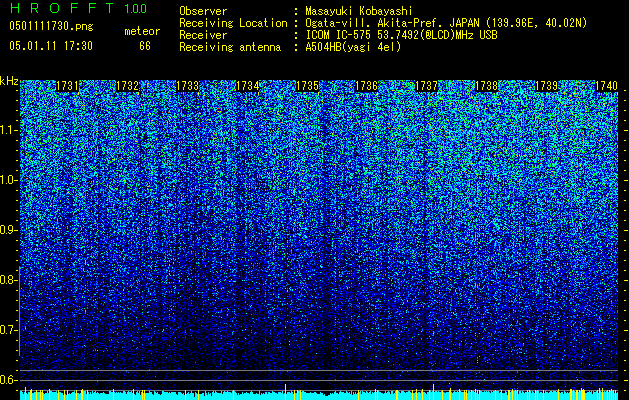The width and height of the screenshot is (629, 400).
Task: Click the 0.9 frequency axis label
Action: click(x=7, y=230)
